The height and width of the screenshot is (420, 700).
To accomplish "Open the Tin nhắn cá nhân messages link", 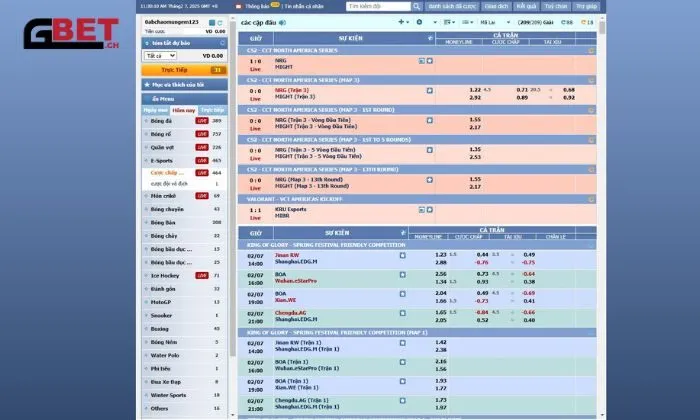I will [x=304, y=6].
